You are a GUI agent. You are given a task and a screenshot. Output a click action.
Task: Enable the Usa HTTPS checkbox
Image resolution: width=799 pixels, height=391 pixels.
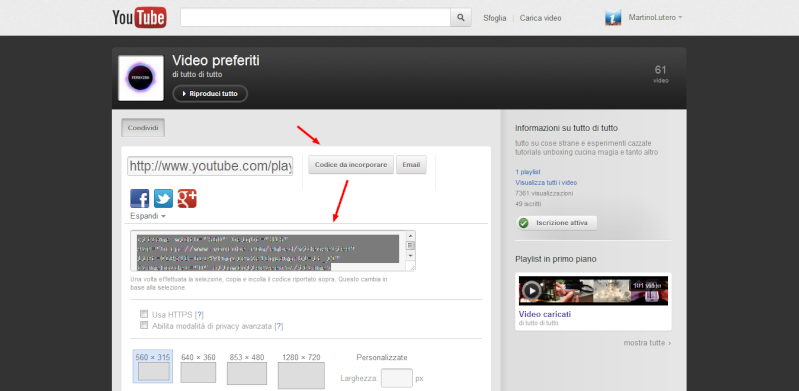[x=144, y=314]
